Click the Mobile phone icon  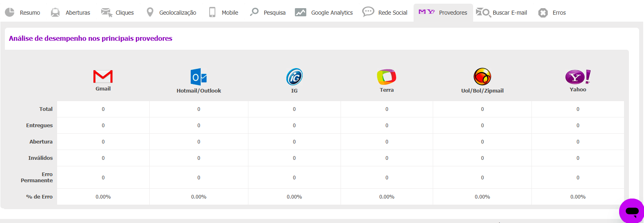pyautogui.click(x=212, y=12)
